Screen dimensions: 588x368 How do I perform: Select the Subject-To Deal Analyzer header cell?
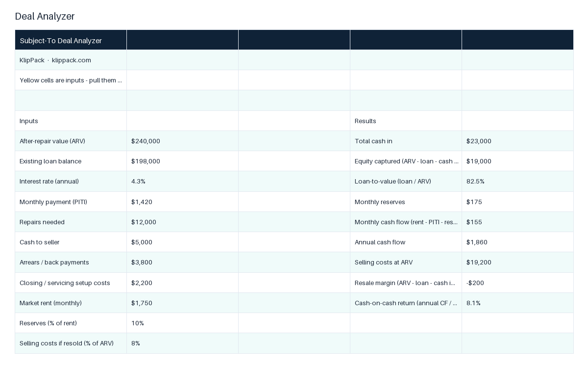click(71, 40)
